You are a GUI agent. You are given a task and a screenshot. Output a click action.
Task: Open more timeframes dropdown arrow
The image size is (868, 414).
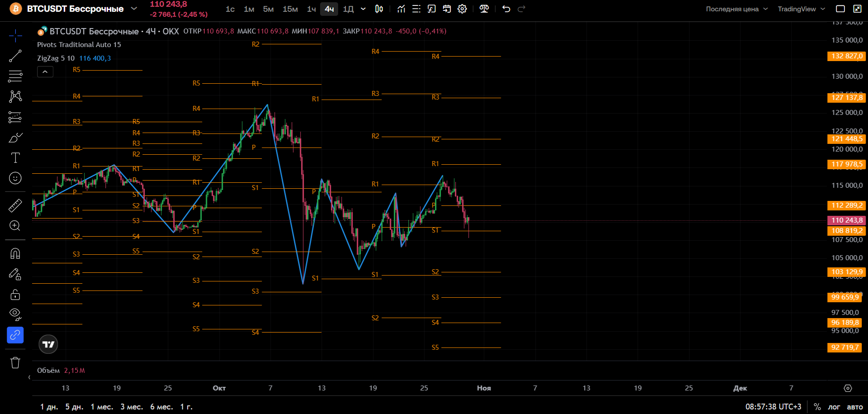click(363, 9)
